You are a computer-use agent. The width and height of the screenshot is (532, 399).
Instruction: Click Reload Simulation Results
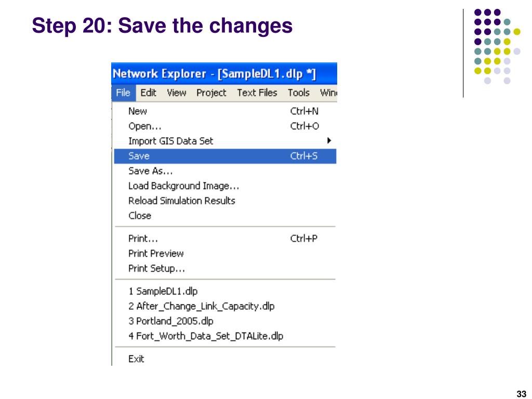225,201
